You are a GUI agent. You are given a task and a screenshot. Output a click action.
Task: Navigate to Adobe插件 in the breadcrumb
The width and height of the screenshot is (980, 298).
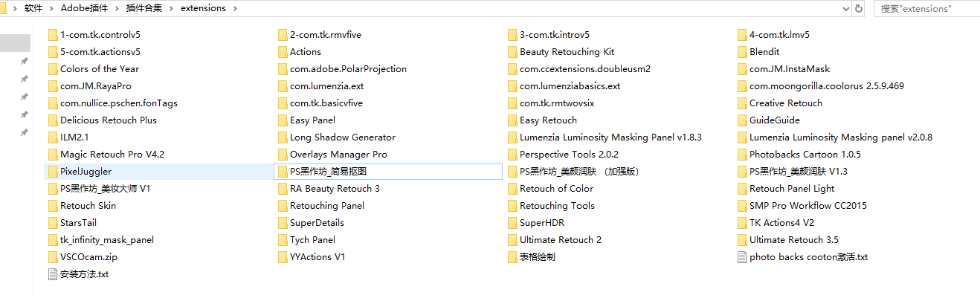point(85,8)
